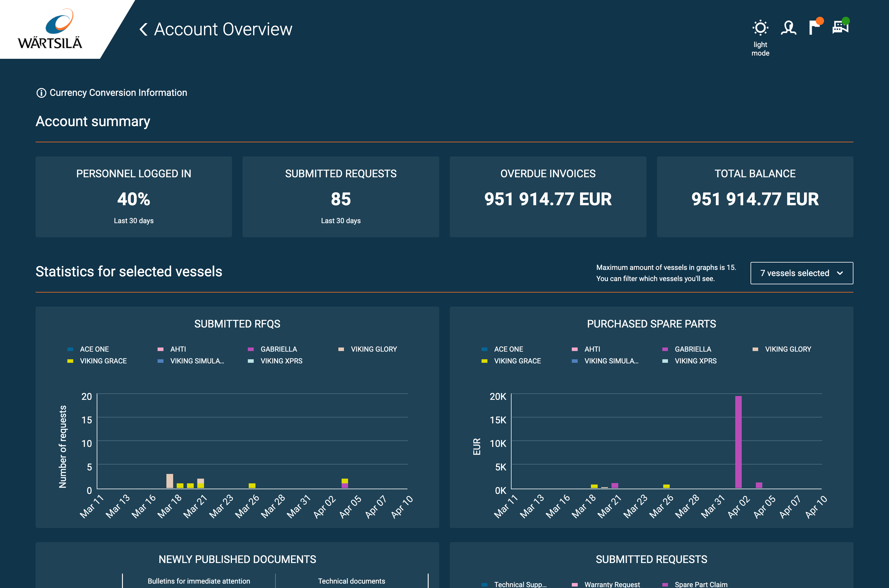Open Bulletins for immediate attention tab
Viewport: 889px width, 588px height.
pos(199,581)
